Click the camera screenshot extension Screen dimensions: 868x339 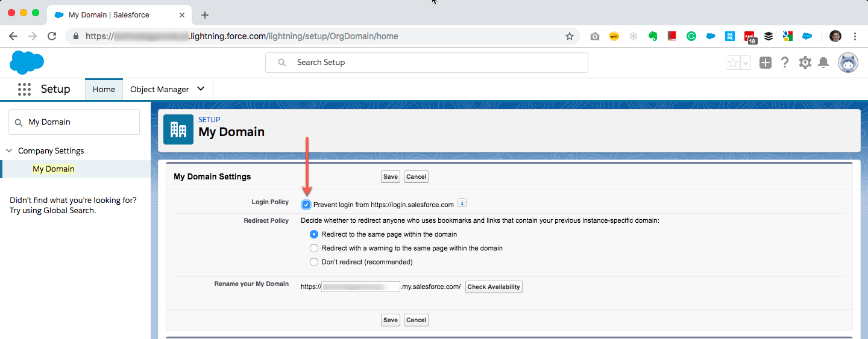tap(595, 36)
